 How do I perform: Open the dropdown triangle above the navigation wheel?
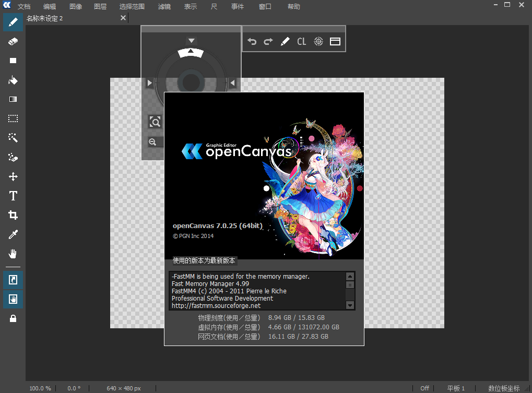(x=191, y=40)
